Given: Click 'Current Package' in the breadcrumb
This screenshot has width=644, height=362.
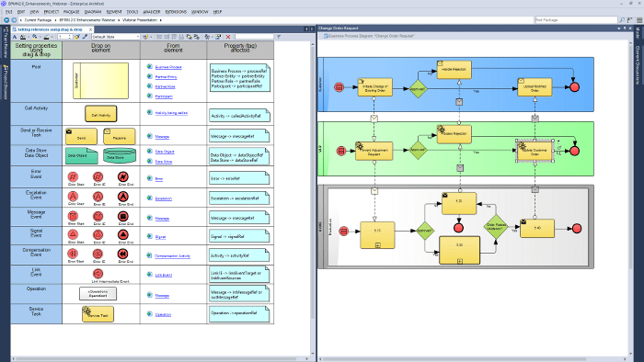Looking at the screenshot, I should (38, 19).
